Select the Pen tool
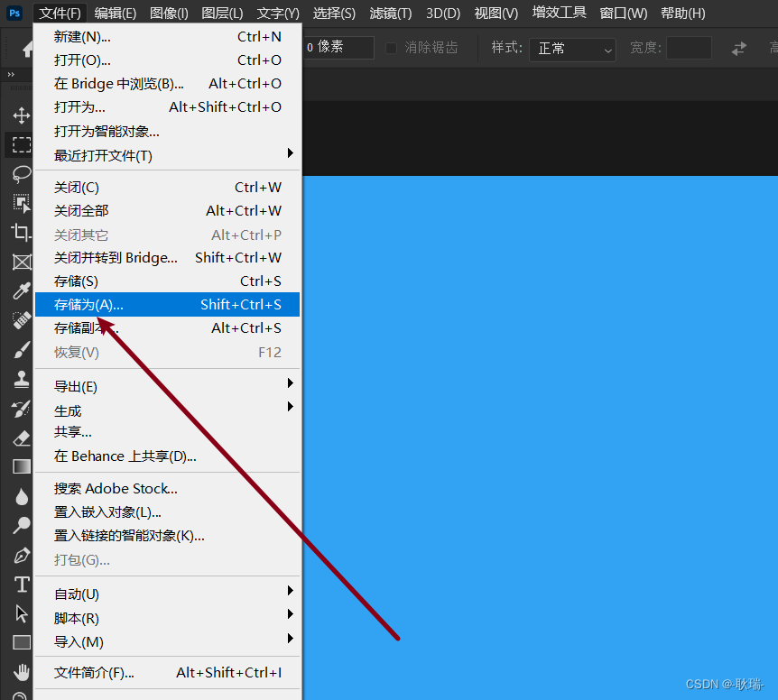778x700 pixels. coord(21,557)
